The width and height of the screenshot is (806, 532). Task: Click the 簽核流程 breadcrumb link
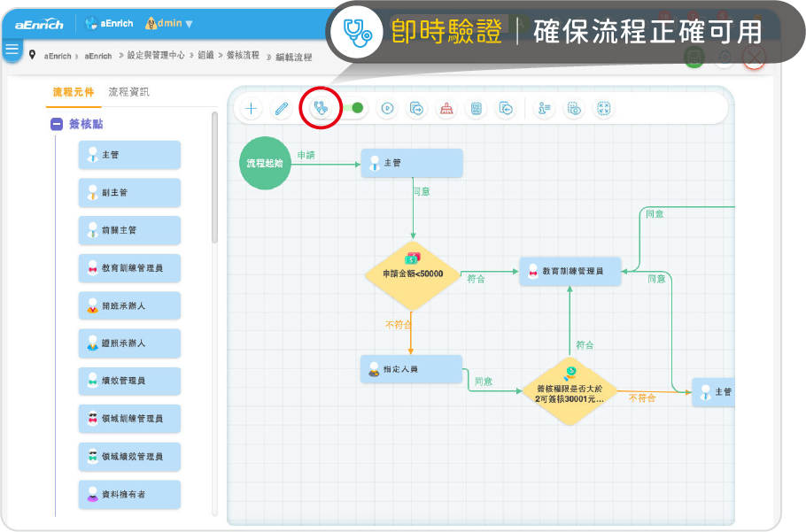coord(244,55)
